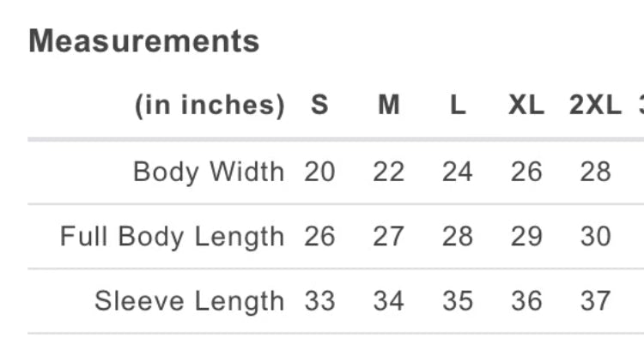Select the XL size column header

526,105
